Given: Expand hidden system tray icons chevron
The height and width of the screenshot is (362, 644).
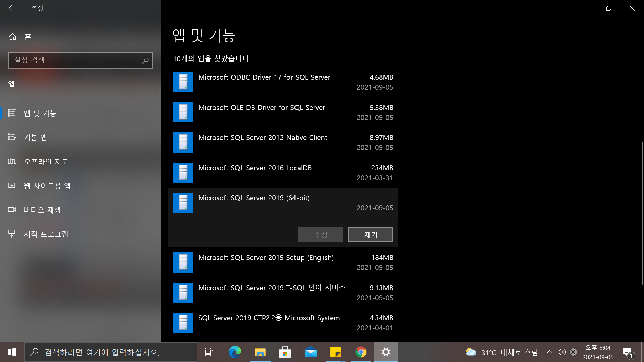Looking at the screenshot, I should (549, 352).
